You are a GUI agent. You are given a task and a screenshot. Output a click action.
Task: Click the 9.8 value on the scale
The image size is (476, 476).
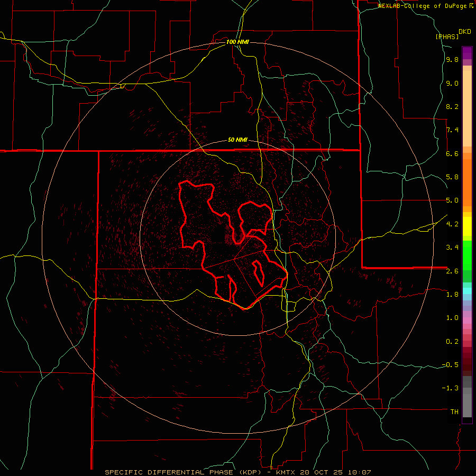pos(452,60)
